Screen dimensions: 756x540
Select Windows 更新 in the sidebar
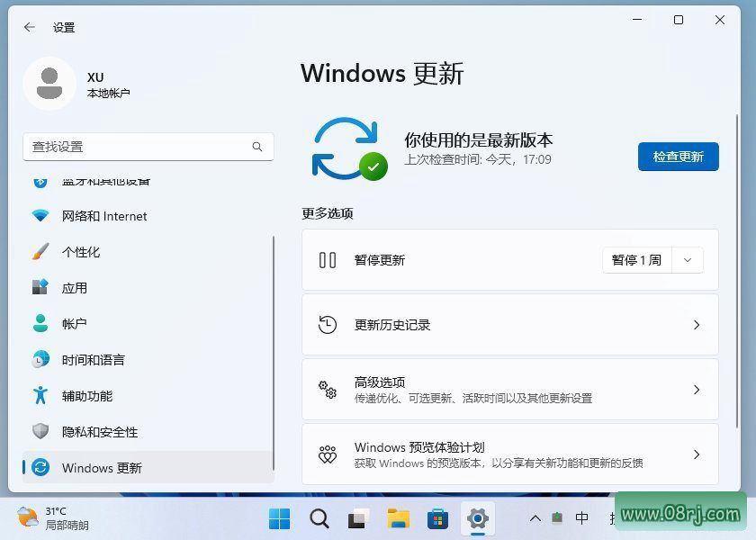pos(101,468)
